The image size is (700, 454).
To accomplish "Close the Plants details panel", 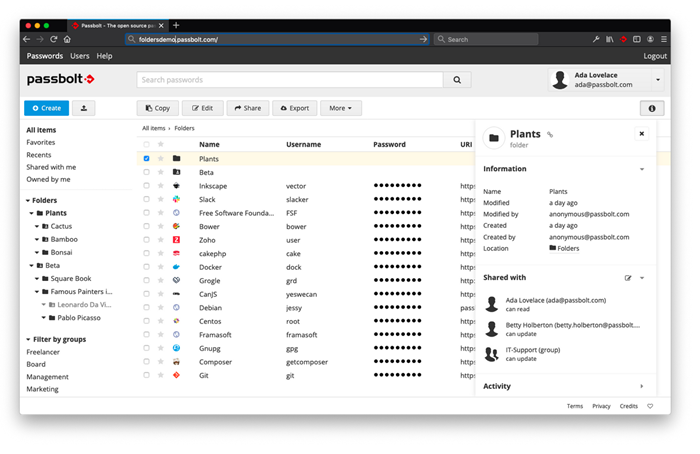I will [642, 133].
